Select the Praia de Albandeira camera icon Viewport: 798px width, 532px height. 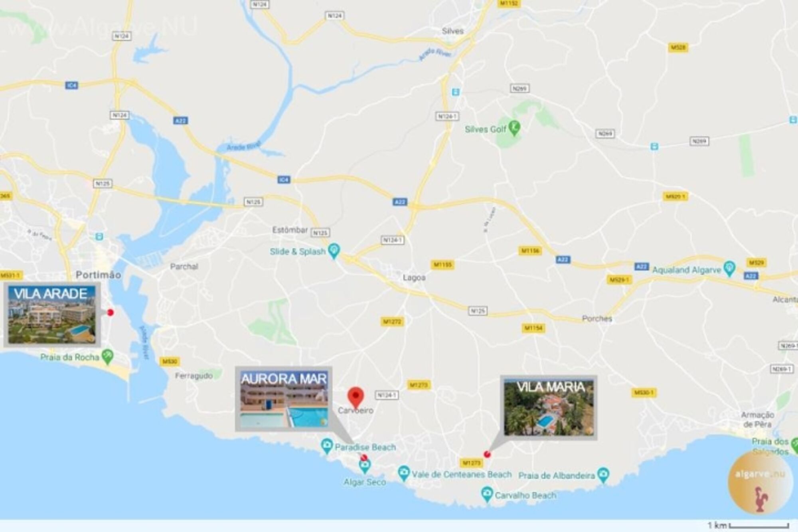604,475
